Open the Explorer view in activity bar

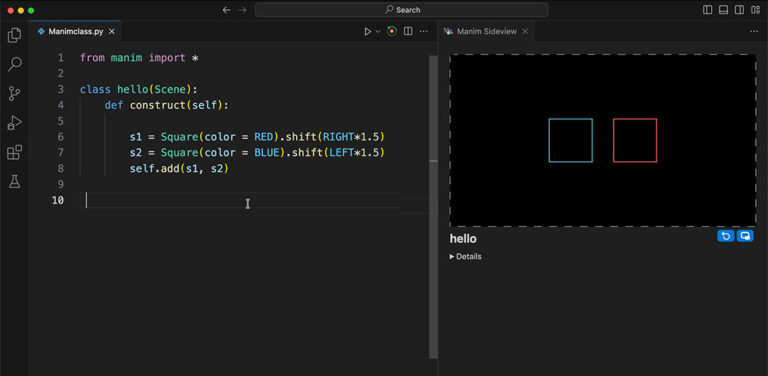click(x=15, y=35)
